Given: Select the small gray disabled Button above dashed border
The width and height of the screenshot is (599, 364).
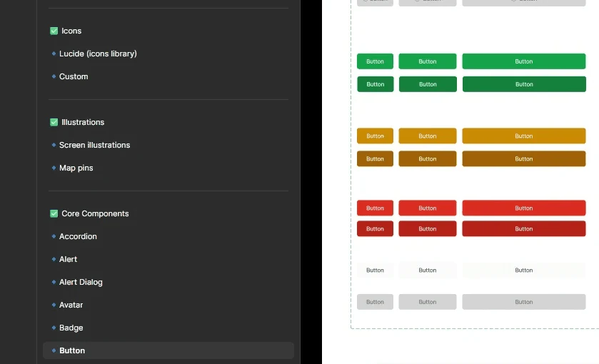Looking at the screenshot, I should [375, 302].
